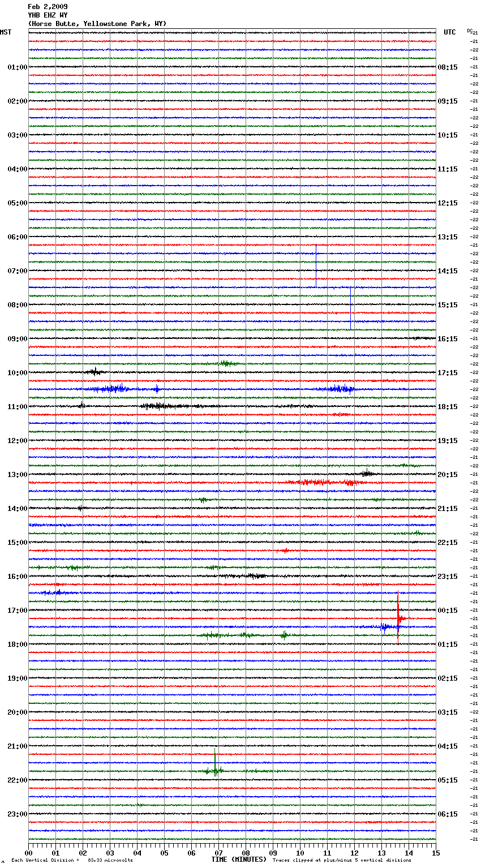Select the 12:00 MST row label
This screenshot has width=481, height=868.
18,441
